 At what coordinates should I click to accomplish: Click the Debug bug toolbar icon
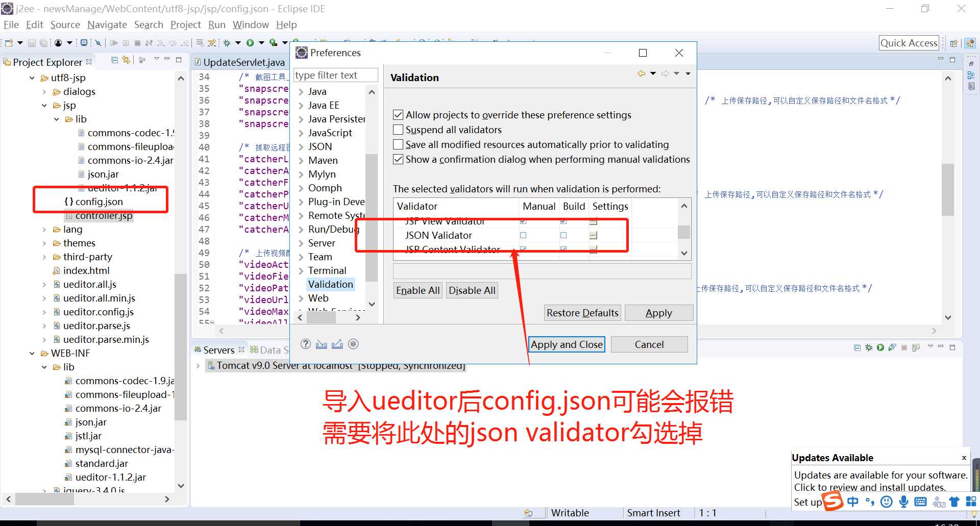[227, 43]
